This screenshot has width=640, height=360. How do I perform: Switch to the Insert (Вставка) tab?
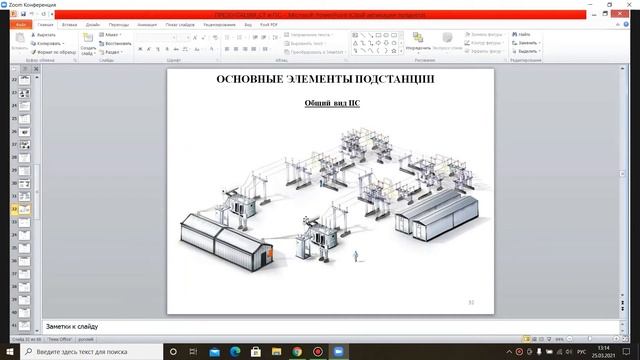tap(69, 25)
